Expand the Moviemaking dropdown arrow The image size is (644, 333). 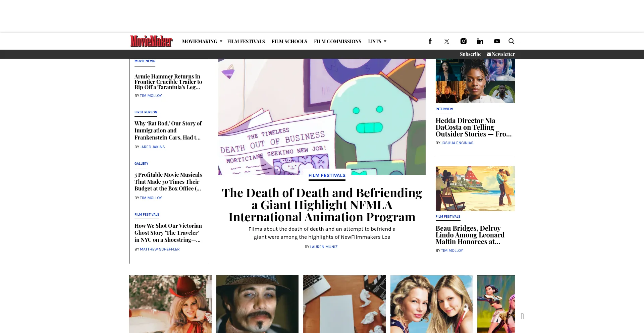click(221, 41)
